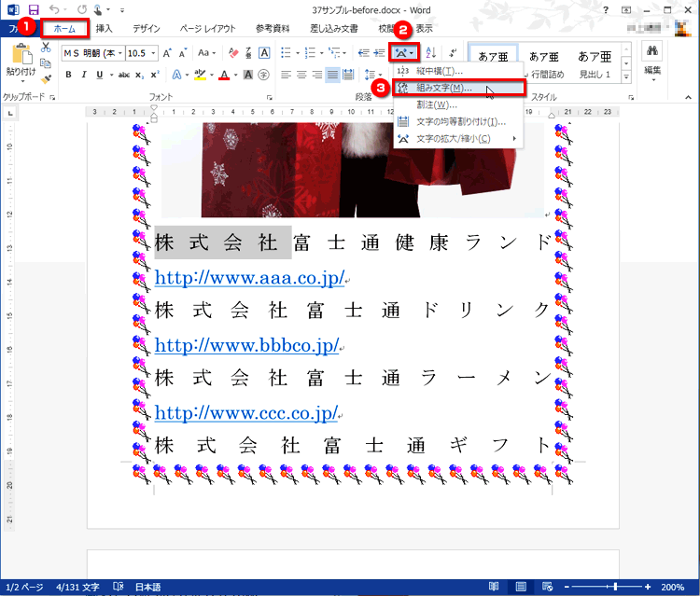Open the Bullets list dropdown arrow
The image size is (700, 596).
pyautogui.click(x=298, y=53)
